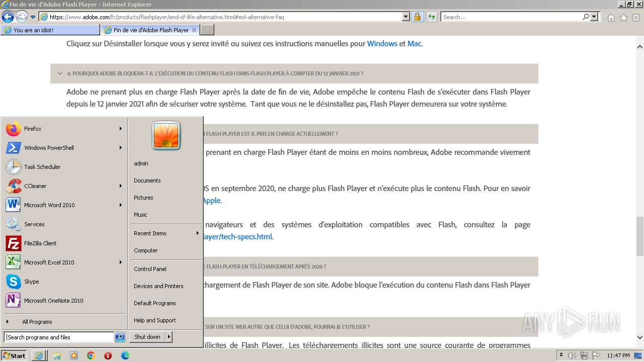
Task: Click the refresh page icon
Action: 431,17
